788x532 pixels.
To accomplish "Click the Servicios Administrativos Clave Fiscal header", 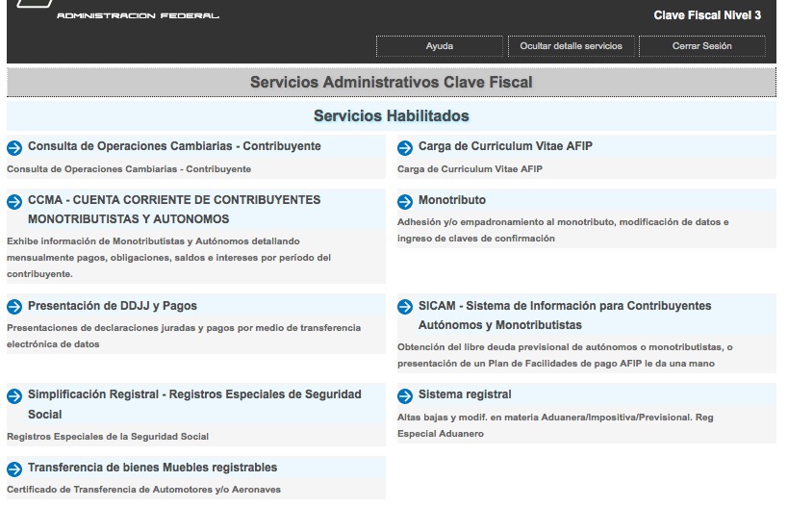I will 392,83.
